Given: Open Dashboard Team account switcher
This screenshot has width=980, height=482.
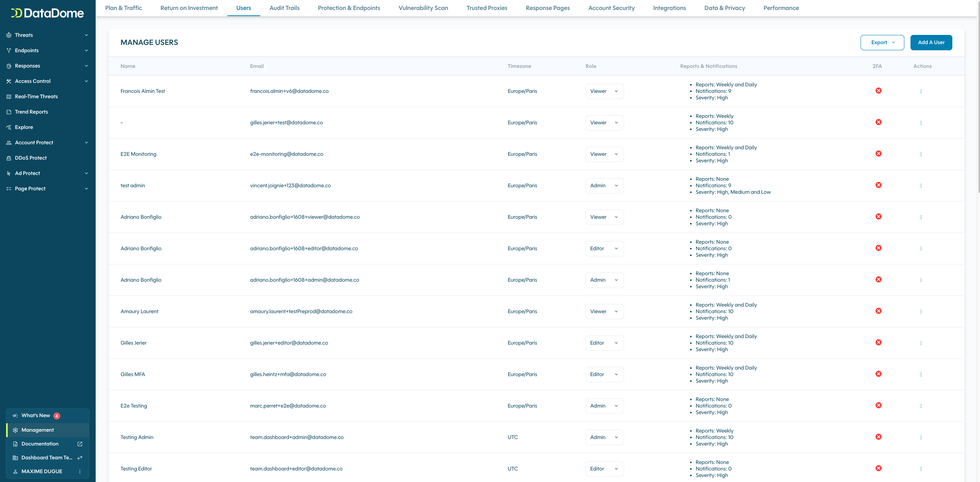Looking at the screenshot, I should pos(48,458).
